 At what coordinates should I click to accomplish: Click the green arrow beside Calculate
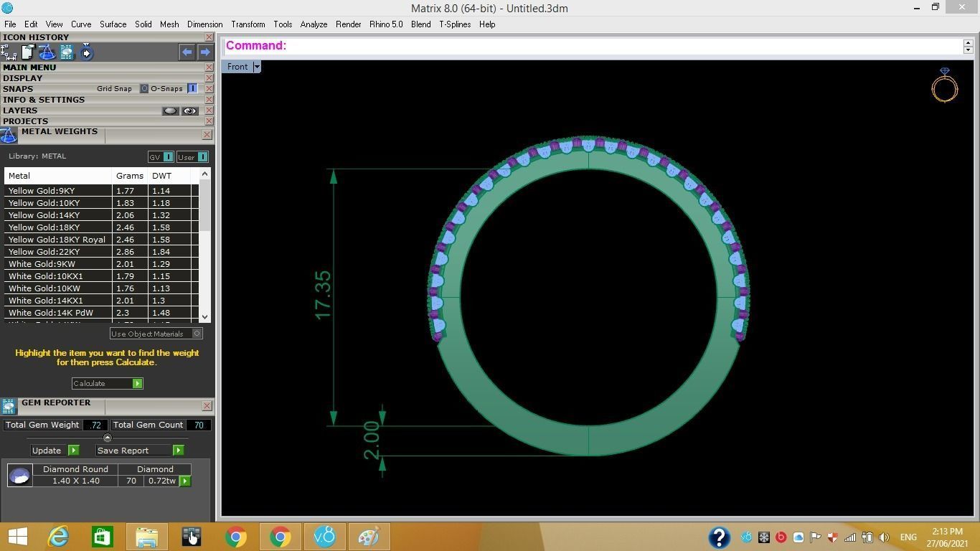click(x=137, y=384)
